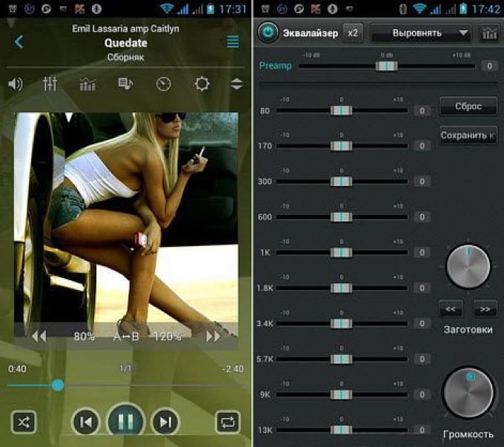This screenshot has height=447, width=504.
Task: Click the Preamp slider handle
Action: coord(386,66)
